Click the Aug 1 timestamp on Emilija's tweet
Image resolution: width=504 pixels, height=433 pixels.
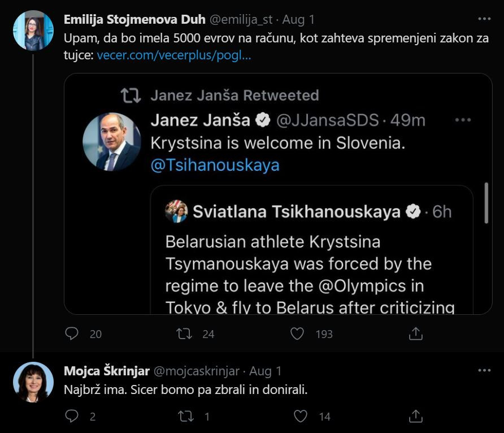[298, 19]
